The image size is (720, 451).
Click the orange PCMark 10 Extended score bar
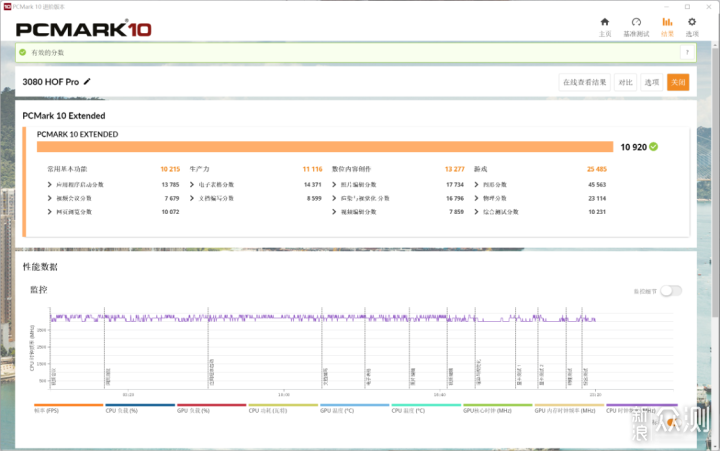325,147
